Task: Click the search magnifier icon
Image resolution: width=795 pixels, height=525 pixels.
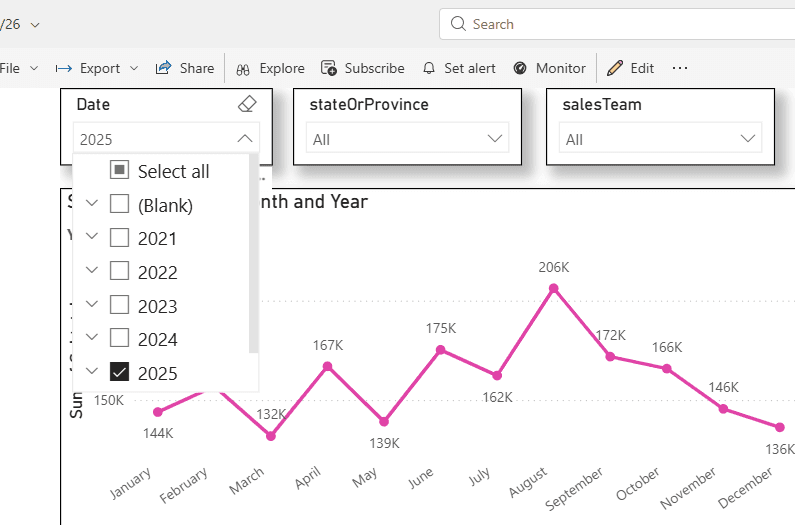Action: coord(458,24)
